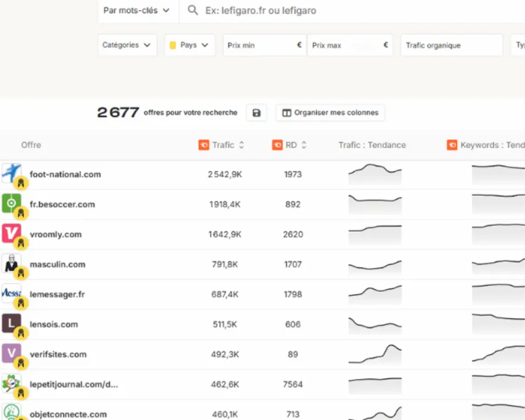Click traffic value 1 918,4K
525x420 pixels.
click(224, 205)
